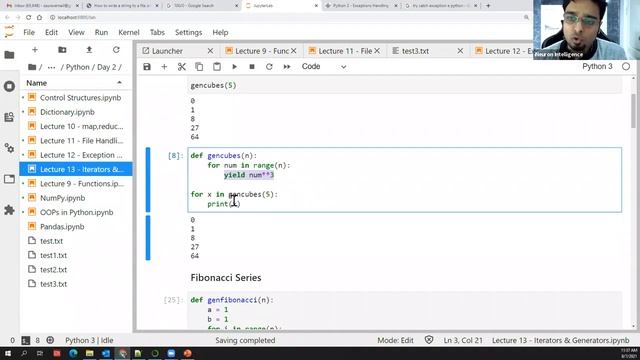Create a new folder in file browser
Image resolution: width=640 pixels, height=360 pixels.
tap(62, 50)
